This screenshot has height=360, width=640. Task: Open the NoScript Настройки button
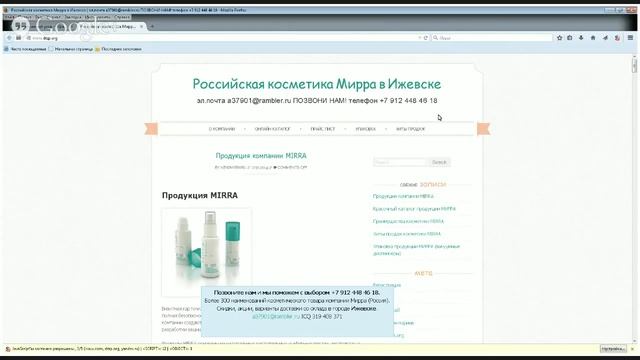[x=613, y=349]
